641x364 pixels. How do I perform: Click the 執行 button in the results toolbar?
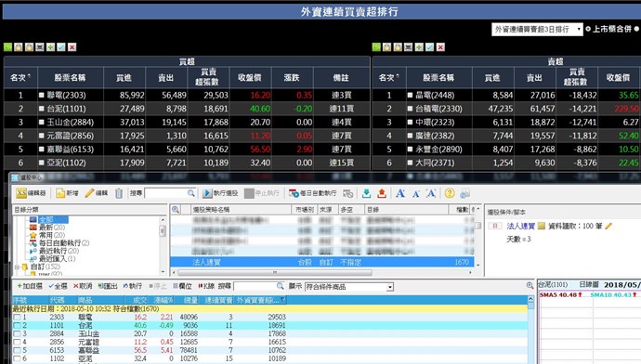click(x=133, y=286)
